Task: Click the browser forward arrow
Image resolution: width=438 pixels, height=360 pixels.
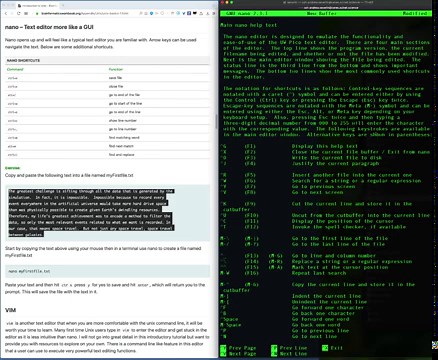Action: (12, 13)
